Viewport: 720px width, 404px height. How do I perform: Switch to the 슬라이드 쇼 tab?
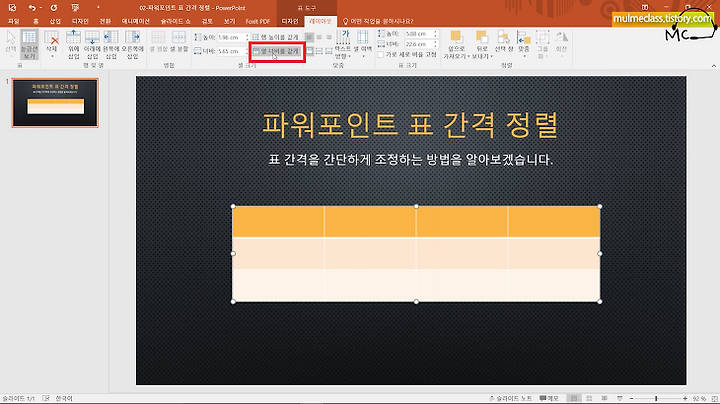tap(175, 21)
